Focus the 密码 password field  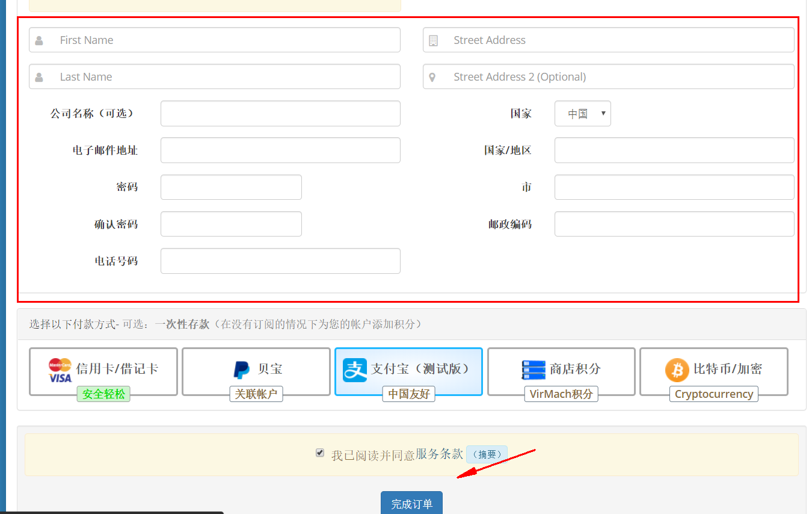pos(231,187)
